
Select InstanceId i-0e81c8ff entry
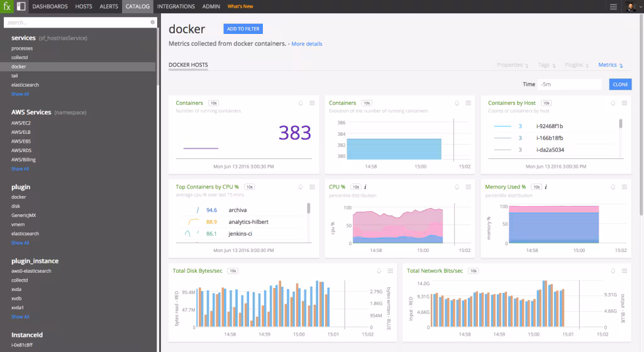22,345
